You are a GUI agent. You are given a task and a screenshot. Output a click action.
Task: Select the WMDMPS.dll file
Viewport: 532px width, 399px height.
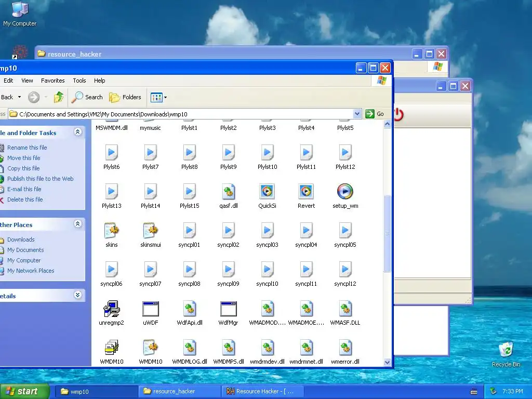click(229, 348)
